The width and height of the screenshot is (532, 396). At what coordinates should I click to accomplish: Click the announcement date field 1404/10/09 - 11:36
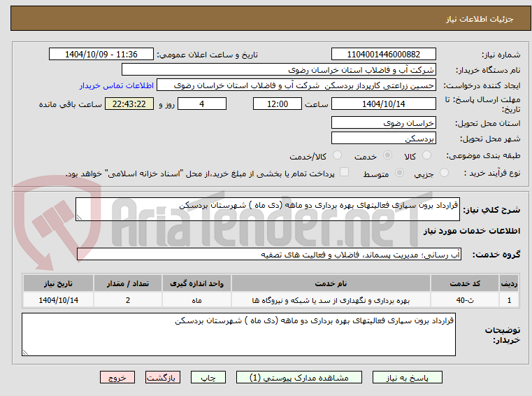(101, 54)
